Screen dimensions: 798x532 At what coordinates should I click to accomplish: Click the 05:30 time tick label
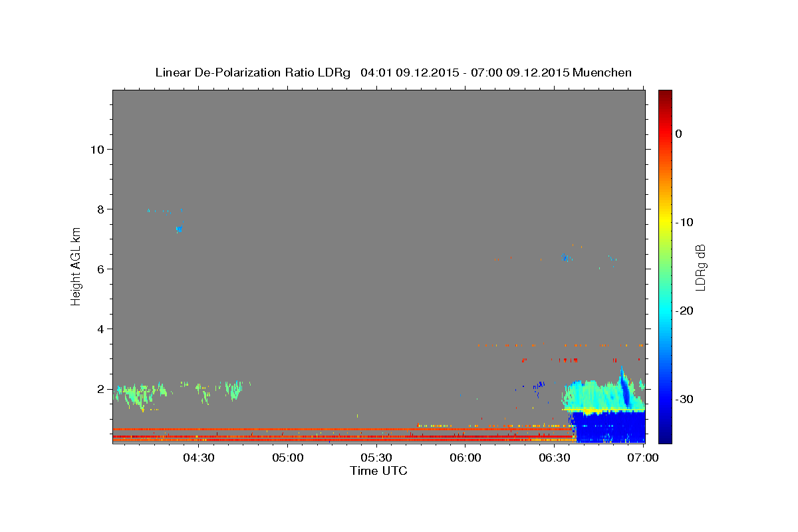pyautogui.click(x=376, y=458)
